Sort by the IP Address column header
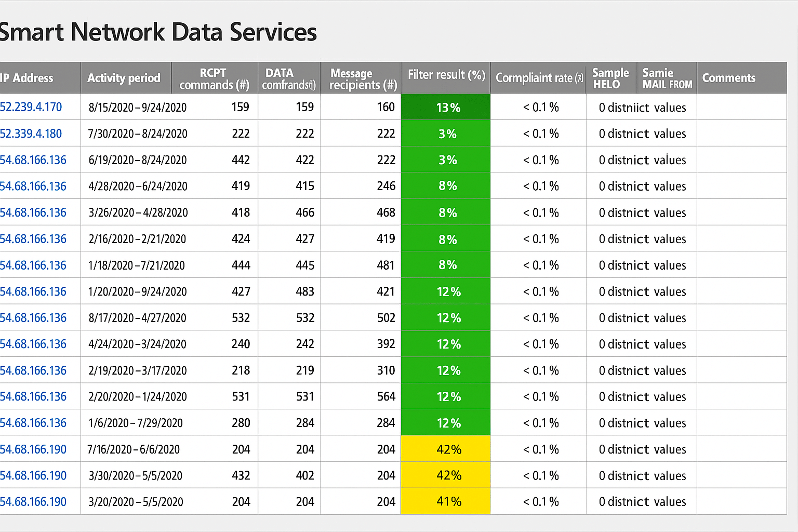 pos(27,78)
